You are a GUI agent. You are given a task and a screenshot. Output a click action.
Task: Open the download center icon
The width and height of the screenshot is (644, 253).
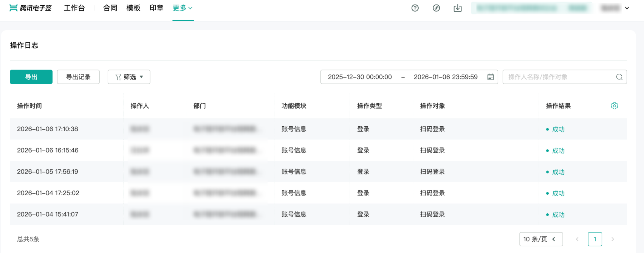tap(457, 8)
